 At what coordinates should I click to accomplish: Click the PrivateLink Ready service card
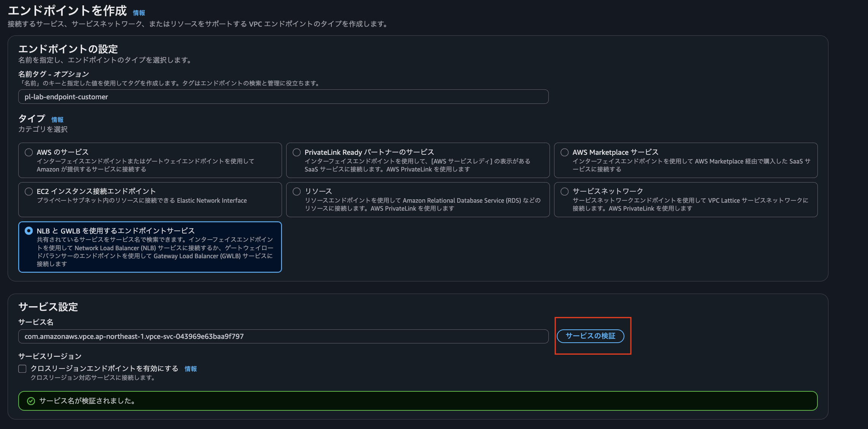click(x=417, y=160)
